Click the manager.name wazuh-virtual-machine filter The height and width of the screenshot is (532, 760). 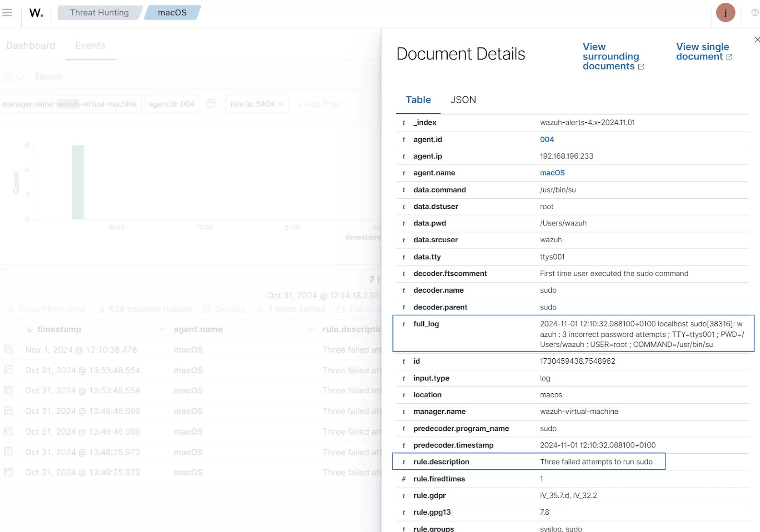click(x=70, y=104)
